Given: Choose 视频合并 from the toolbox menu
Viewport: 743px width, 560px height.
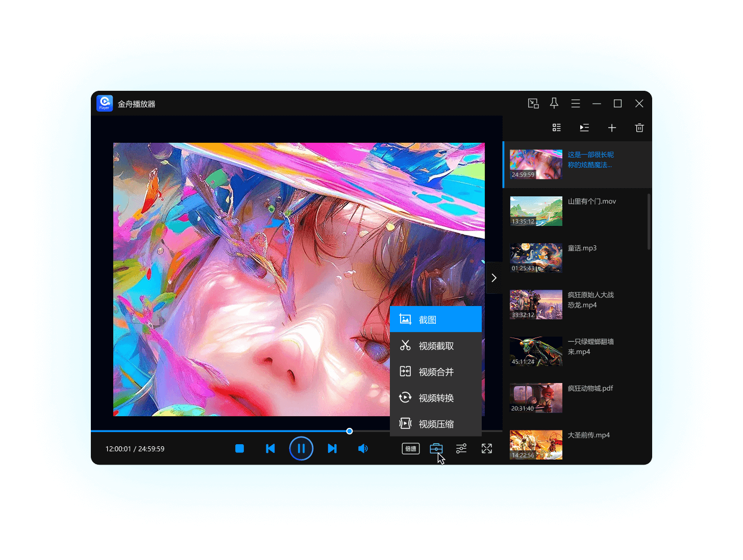Looking at the screenshot, I should [x=435, y=372].
